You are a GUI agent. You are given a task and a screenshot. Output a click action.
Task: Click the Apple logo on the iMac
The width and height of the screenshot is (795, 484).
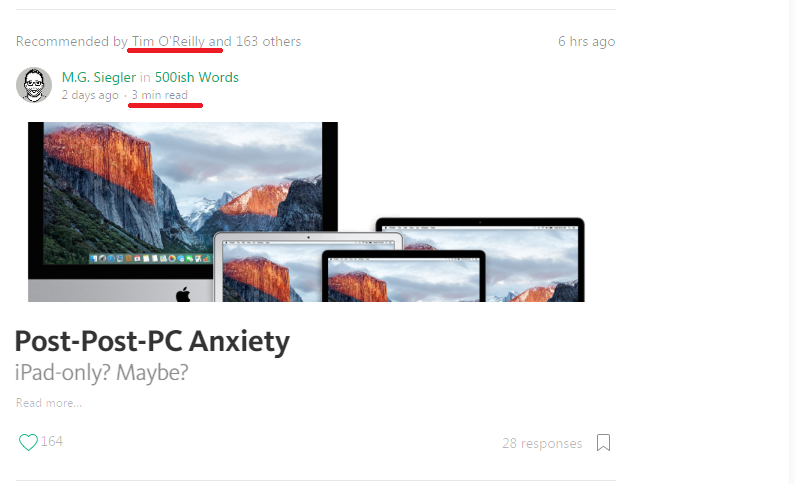183,294
